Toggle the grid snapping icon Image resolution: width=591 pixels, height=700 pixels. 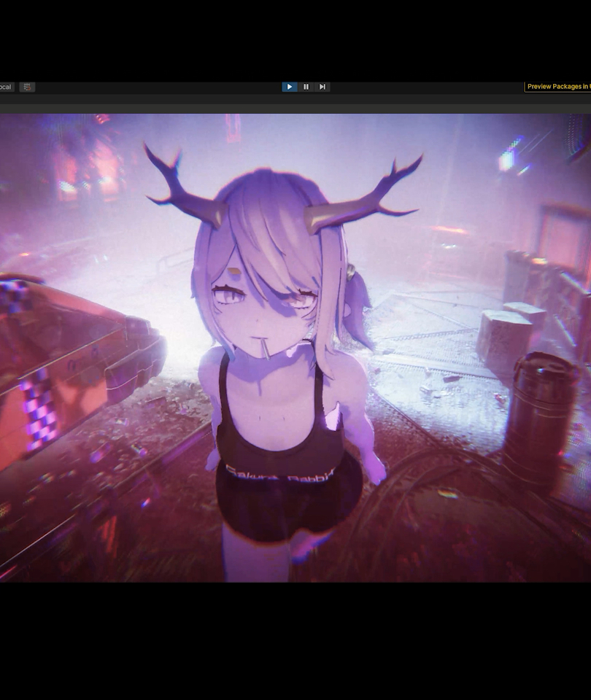[x=27, y=87]
